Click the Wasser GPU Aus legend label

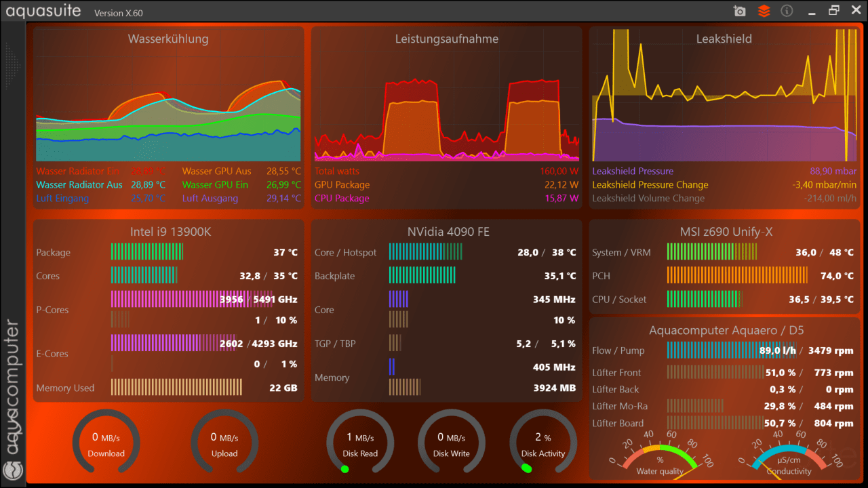click(216, 171)
